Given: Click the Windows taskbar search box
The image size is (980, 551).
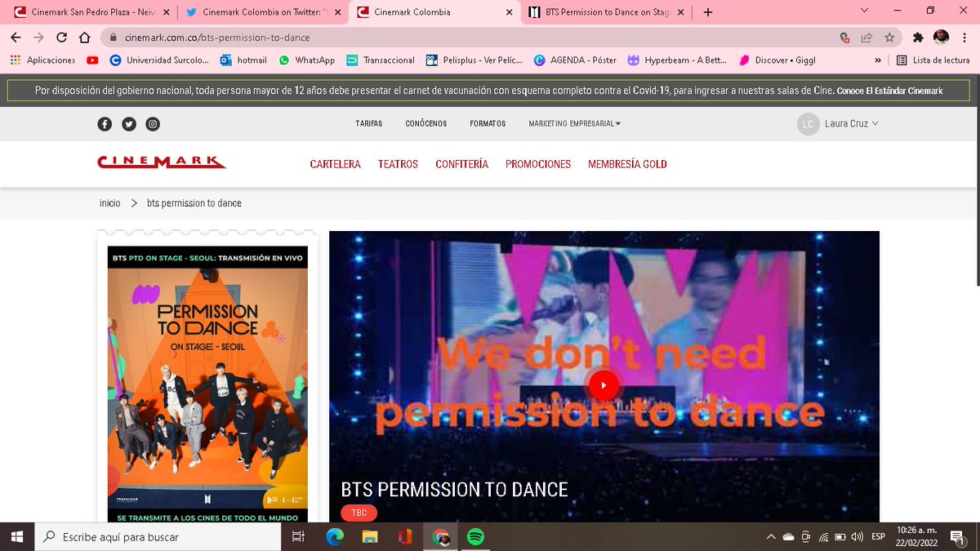Looking at the screenshot, I should (158, 536).
